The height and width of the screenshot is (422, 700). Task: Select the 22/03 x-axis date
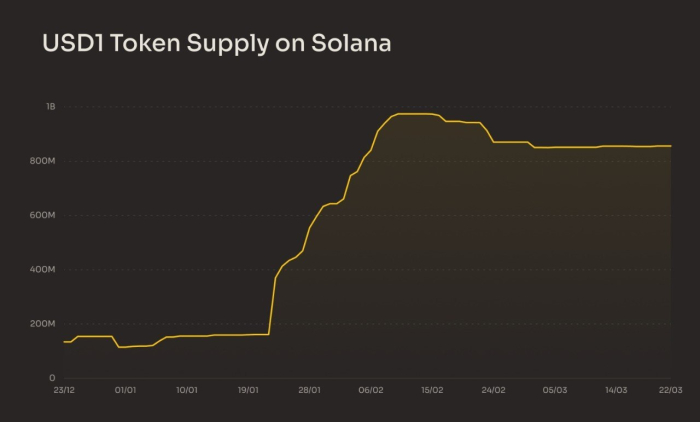point(670,390)
